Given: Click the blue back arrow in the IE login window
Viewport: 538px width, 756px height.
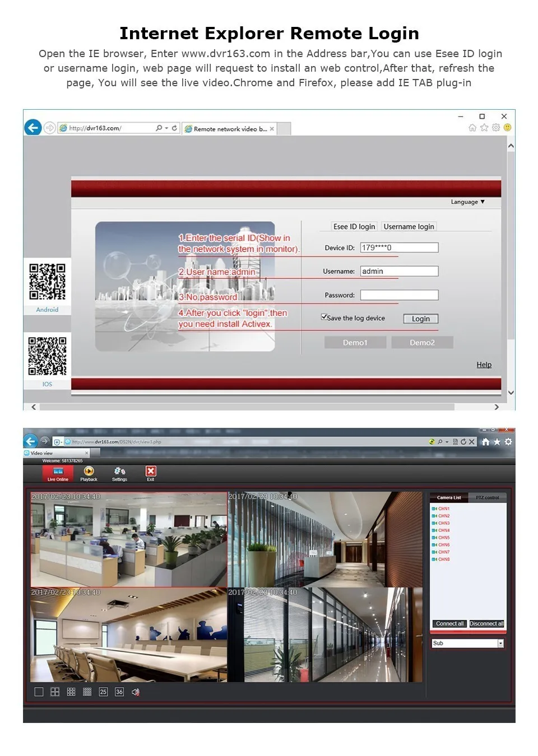Looking at the screenshot, I should (33, 128).
